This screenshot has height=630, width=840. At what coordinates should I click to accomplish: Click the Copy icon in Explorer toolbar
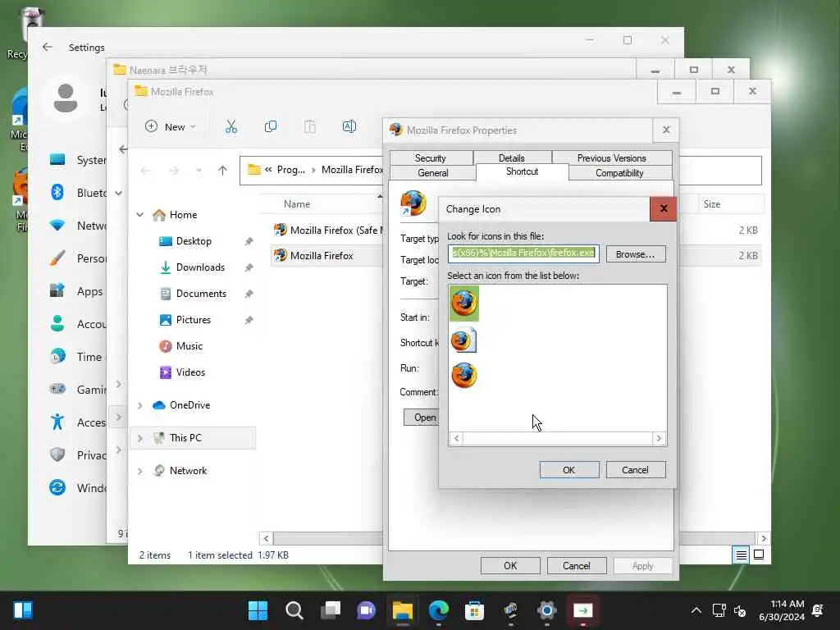click(271, 127)
